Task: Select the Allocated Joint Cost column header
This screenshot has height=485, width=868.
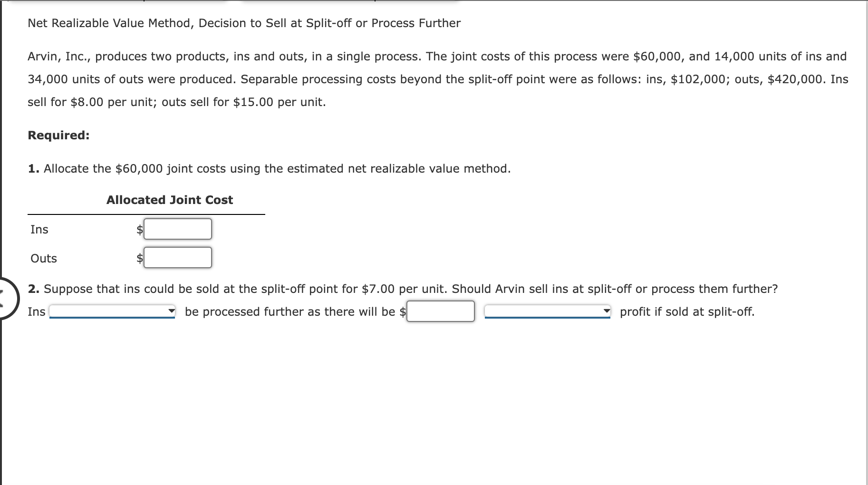Action: (169, 200)
